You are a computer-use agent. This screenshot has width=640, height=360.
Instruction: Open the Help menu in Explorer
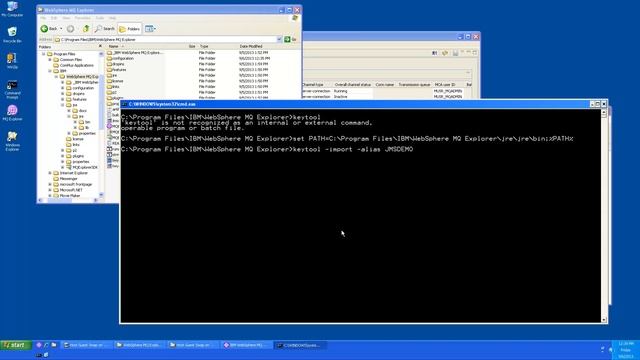[112, 18]
